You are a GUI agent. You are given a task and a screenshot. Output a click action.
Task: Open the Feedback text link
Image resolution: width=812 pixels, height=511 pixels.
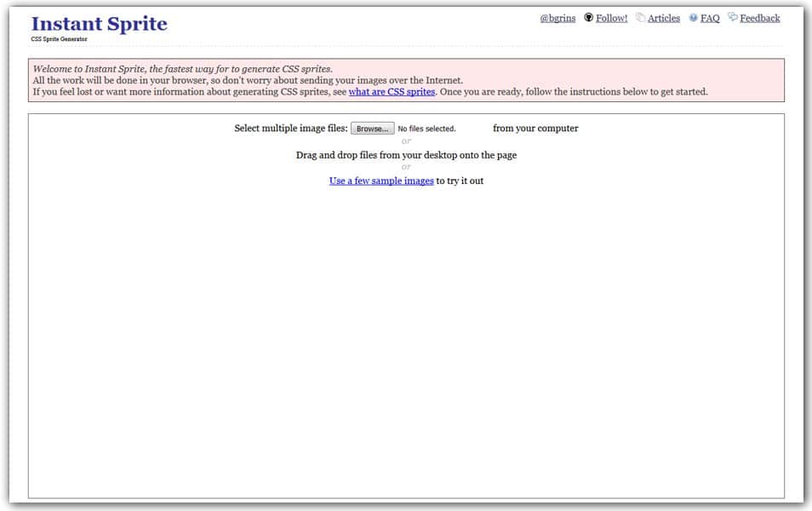tap(759, 18)
